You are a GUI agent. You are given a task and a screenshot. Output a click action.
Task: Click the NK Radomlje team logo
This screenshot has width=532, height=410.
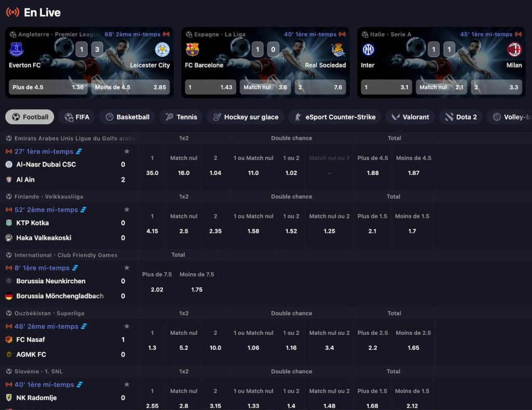pyautogui.click(x=9, y=398)
